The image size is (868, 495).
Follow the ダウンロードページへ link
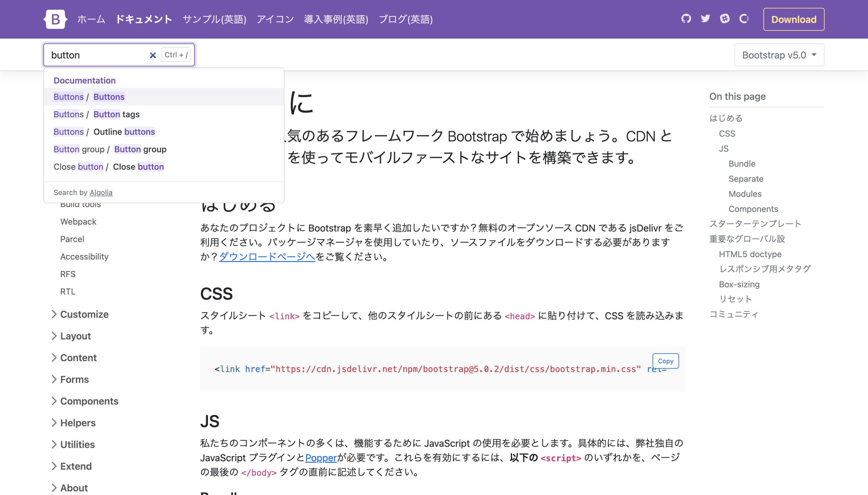tap(267, 257)
